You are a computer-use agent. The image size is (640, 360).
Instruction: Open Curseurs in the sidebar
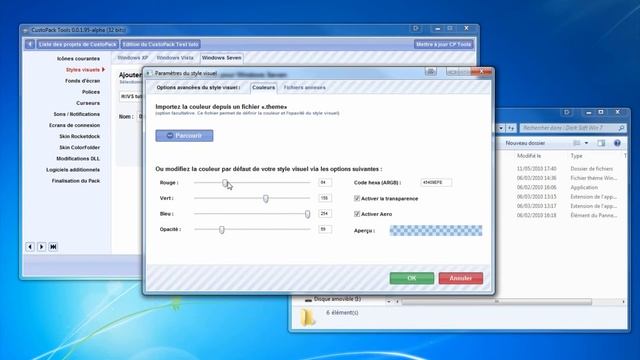coord(88,103)
